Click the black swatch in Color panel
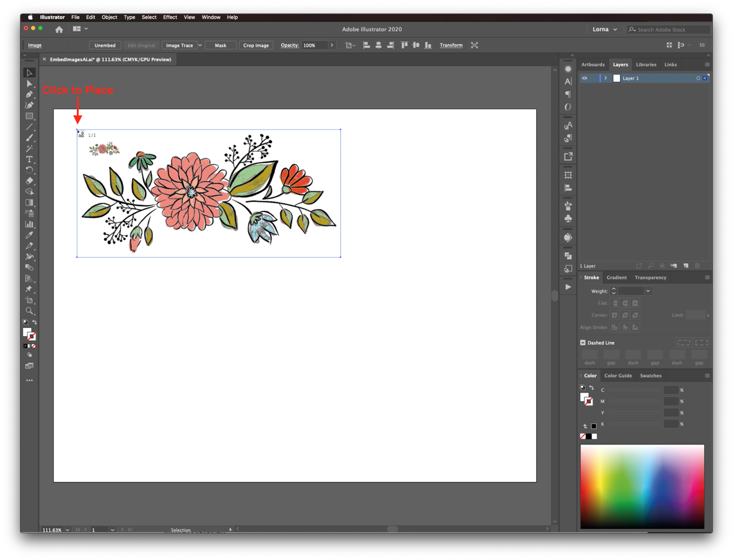Screen dimensions: 733x560 (589, 436)
